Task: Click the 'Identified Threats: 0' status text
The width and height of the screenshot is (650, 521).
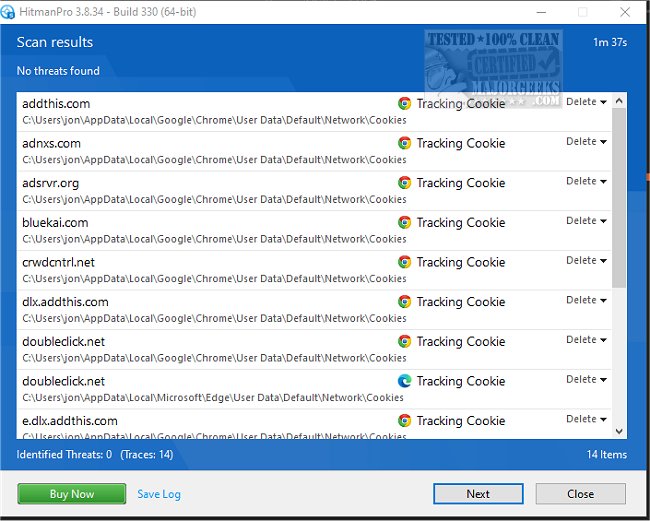Action: (x=64, y=454)
